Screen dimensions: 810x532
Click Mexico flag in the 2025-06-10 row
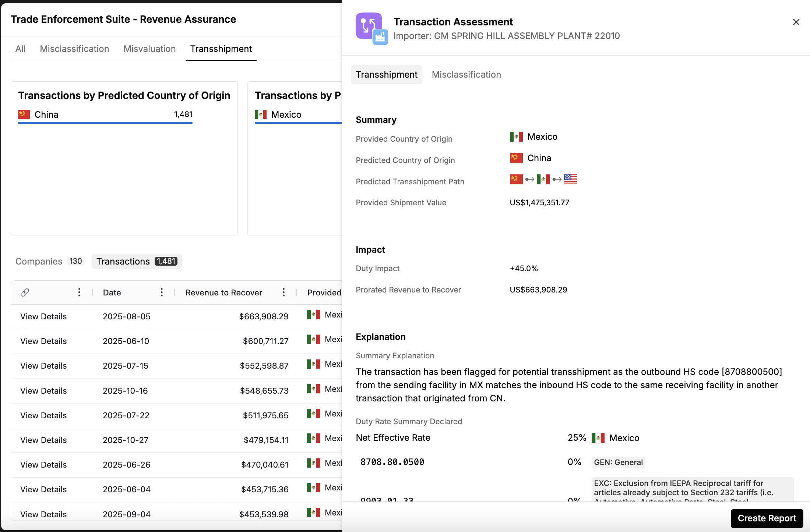[313, 339]
